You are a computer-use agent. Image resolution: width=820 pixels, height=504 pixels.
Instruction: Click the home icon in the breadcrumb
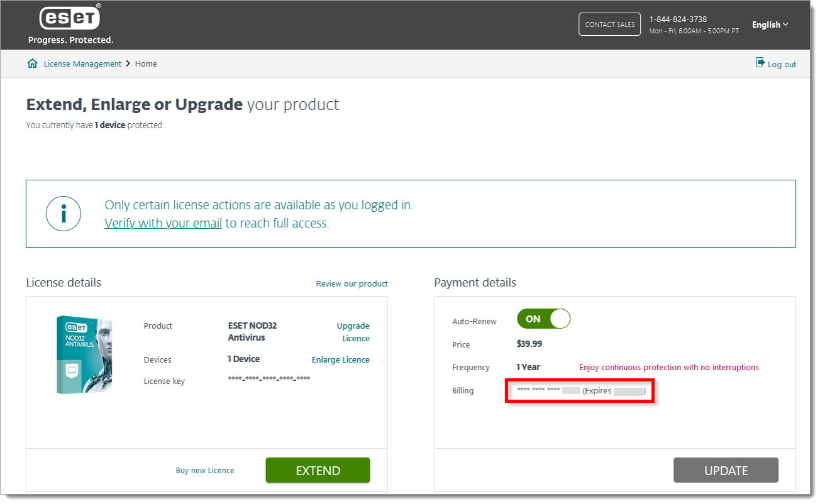point(32,63)
